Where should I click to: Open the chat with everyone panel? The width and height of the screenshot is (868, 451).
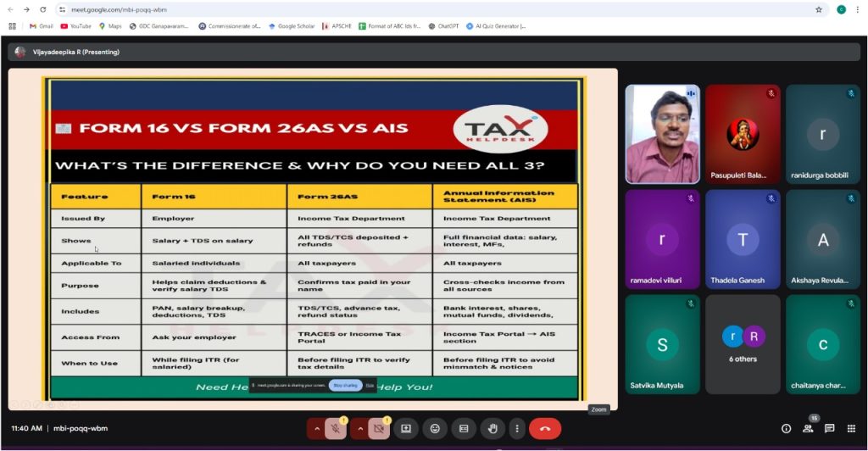(830, 429)
